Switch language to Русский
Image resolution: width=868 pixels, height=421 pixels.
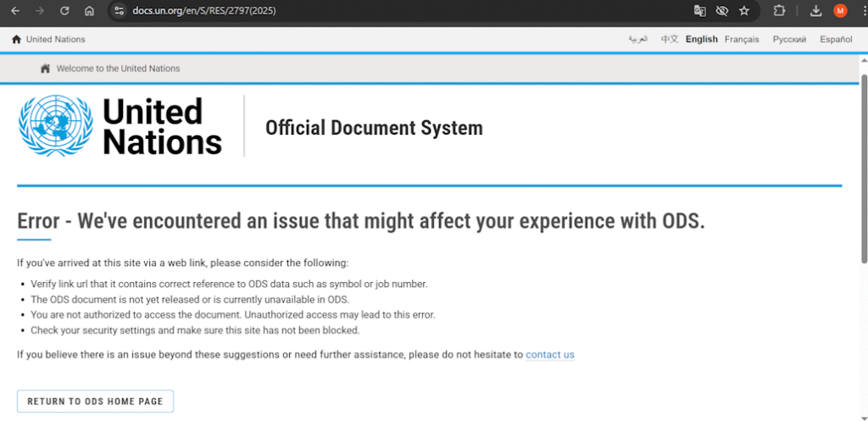point(789,39)
